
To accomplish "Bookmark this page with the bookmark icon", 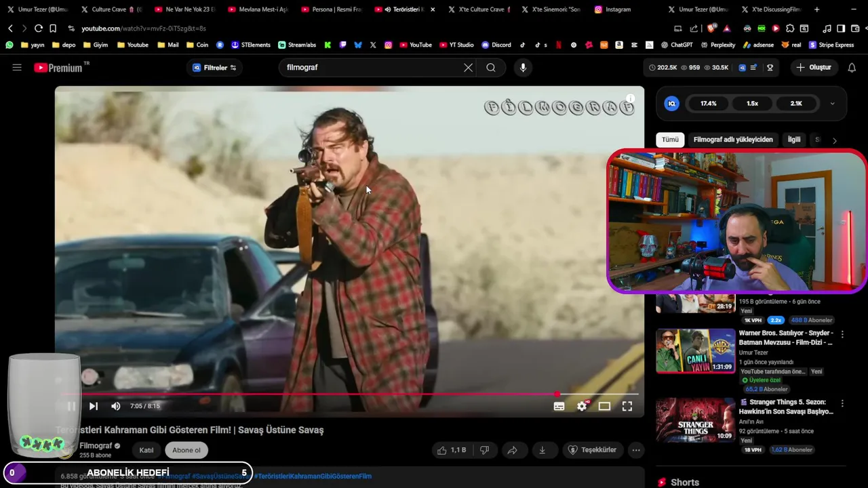I will (53, 28).
